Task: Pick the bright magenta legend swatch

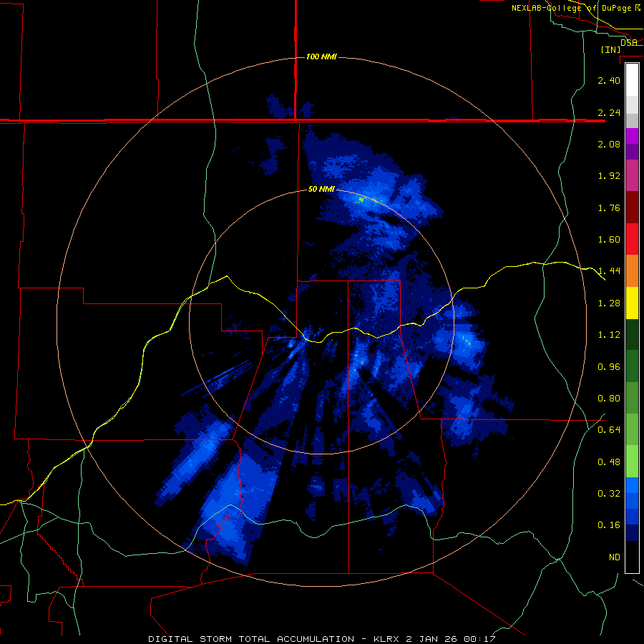Action: 632,136
